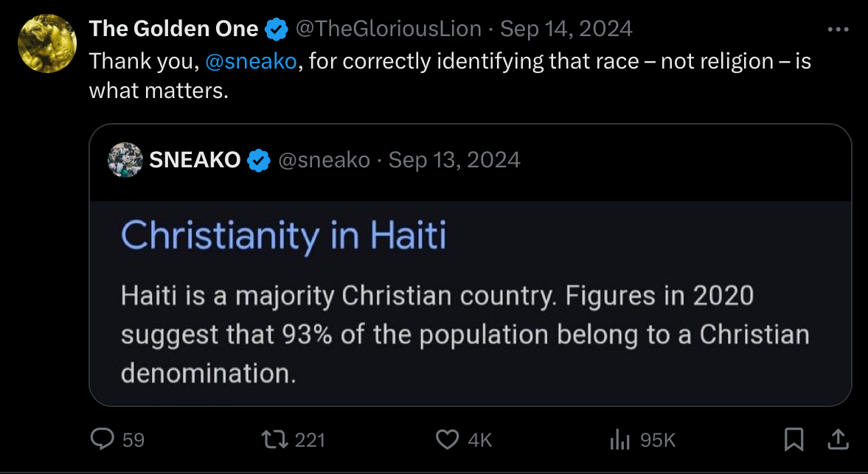Viewport: 868px width, 474px height.
Task: Click the @sneako mention link
Action: (251, 61)
